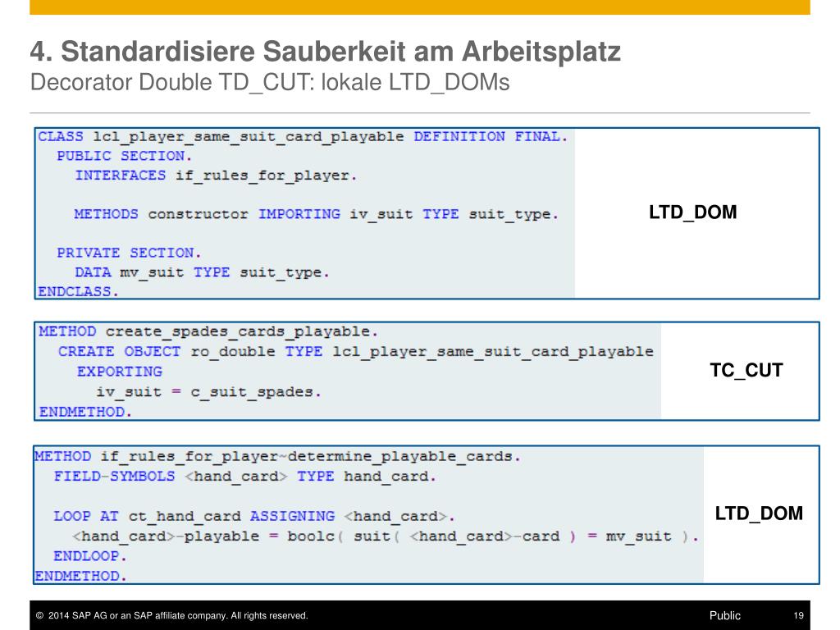Click the line "<hand_card>-playable = boolc( suit( <hand_card>-card ) = mv_suit )."
840x630 pixels.
pyautogui.click(x=386, y=536)
